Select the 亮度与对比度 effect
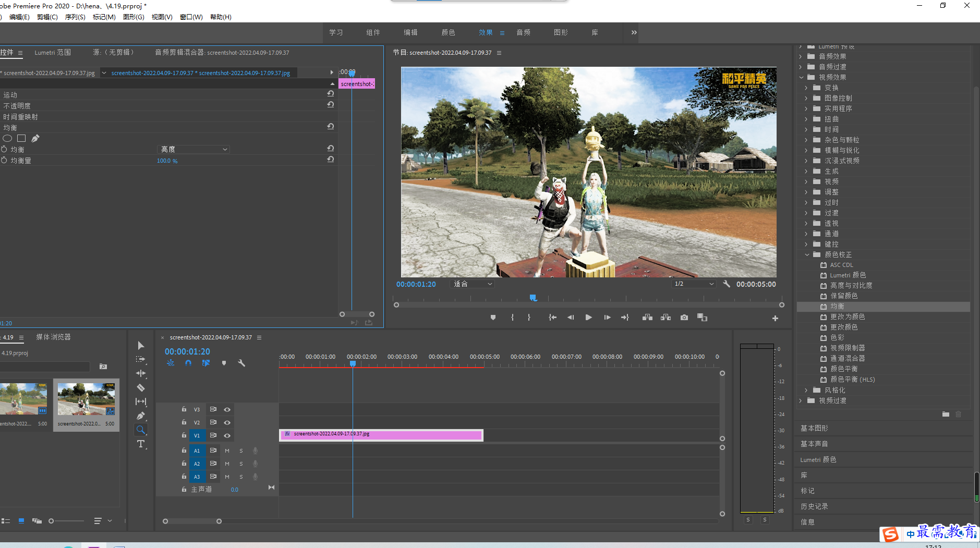Image resolution: width=980 pixels, height=548 pixels. [851, 285]
